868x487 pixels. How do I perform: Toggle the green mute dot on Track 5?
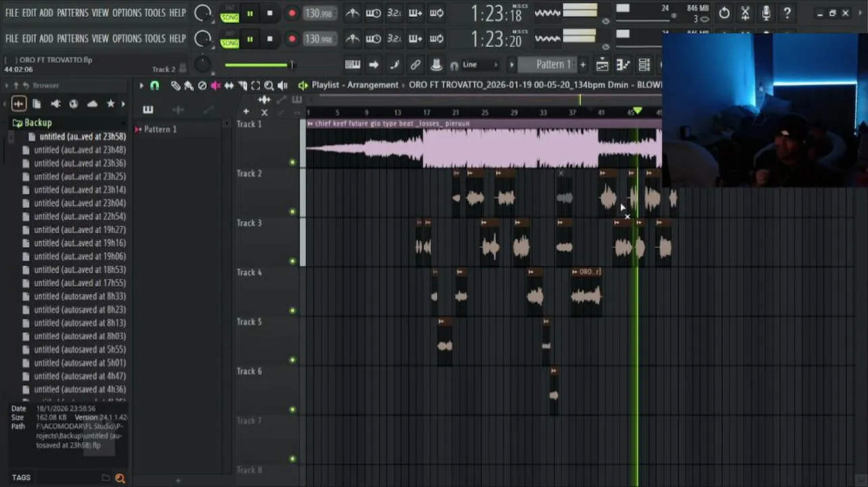293,360
